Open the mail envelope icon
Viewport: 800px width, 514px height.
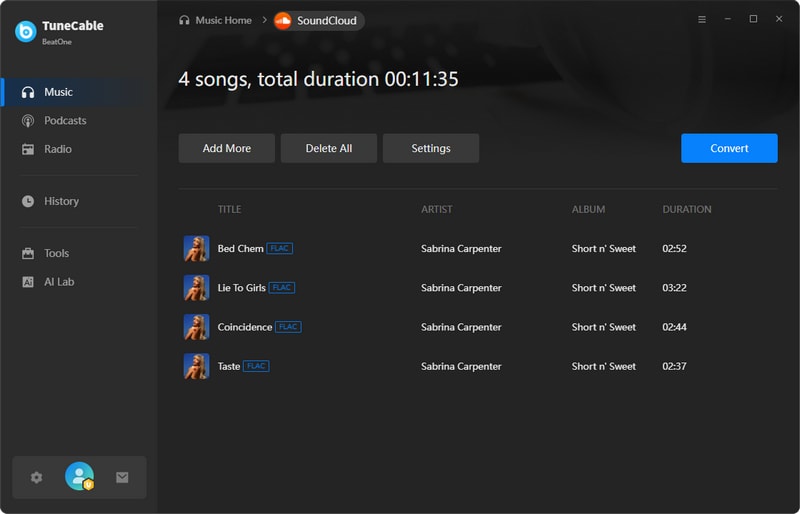pos(122,478)
